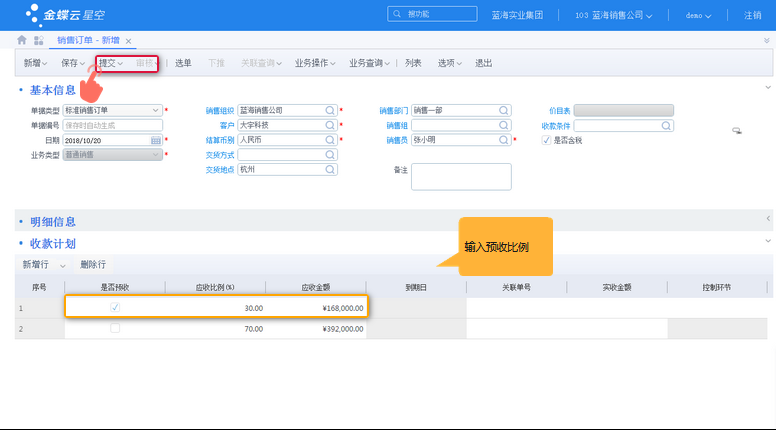Click the Kingdee cloud logo
This screenshot has width=776, height=430.
click(65, 15)
